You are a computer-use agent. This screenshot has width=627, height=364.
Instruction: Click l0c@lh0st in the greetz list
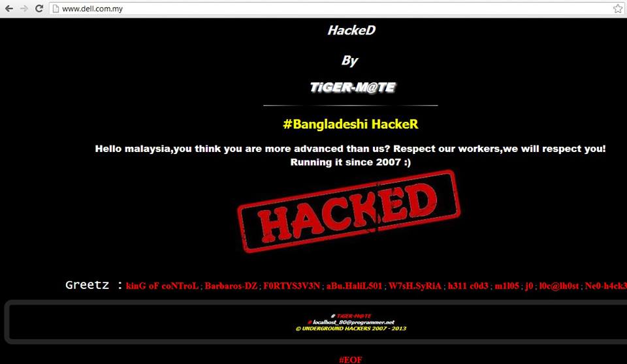point(559,286)
